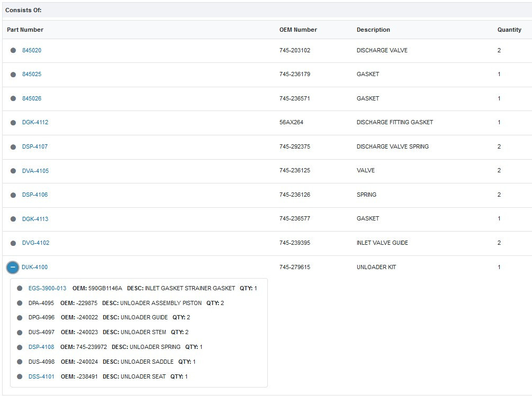Open the EGS-3900-013 strainer gasket link
The image size is (532, 396).
[48, 288]
